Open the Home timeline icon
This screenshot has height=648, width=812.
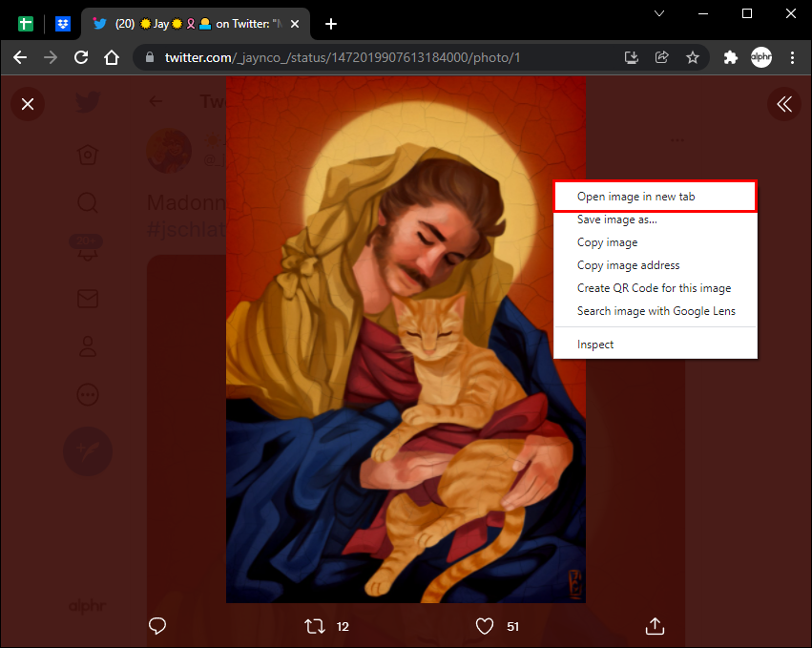point(87,154)
